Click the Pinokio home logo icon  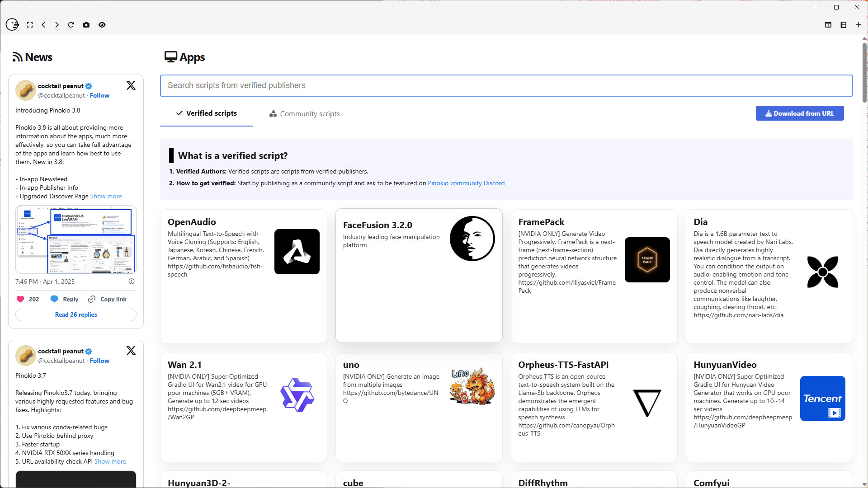[x=12, y=25]
